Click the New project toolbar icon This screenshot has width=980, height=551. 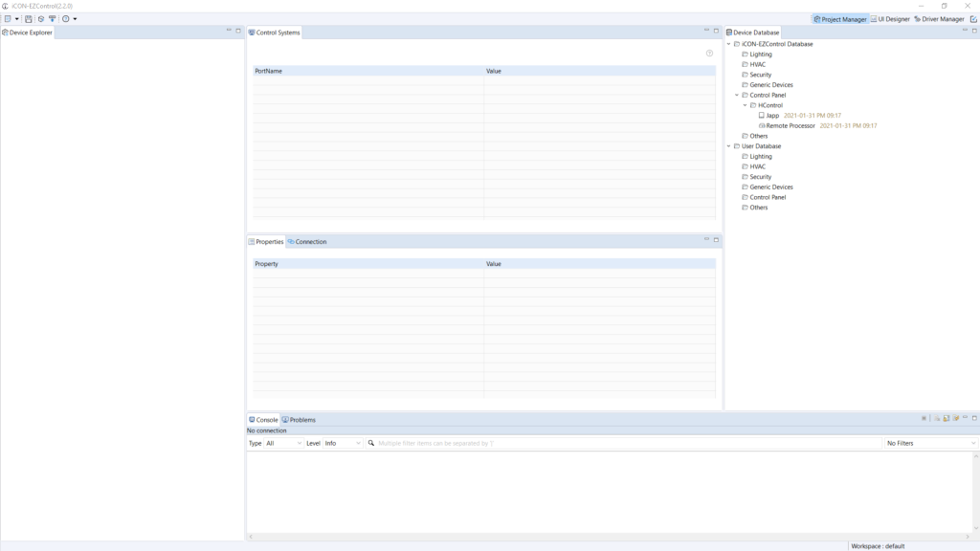[x=8, y=19]
